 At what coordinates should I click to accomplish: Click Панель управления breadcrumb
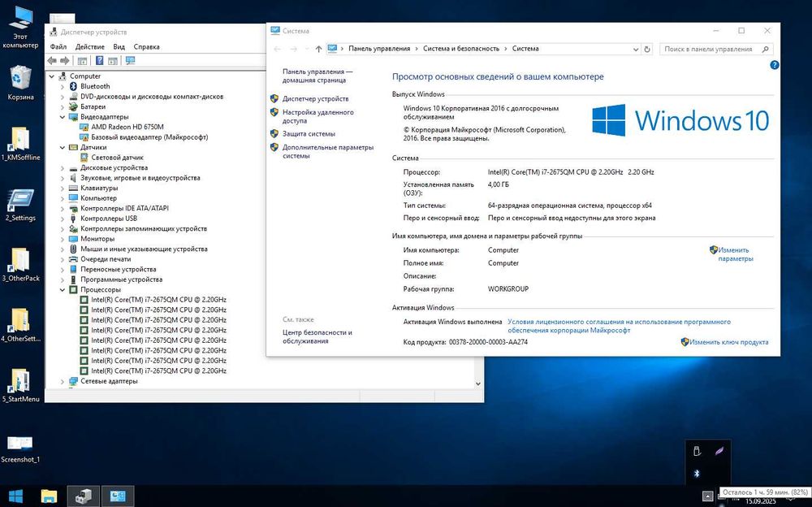tap(379, 49)
